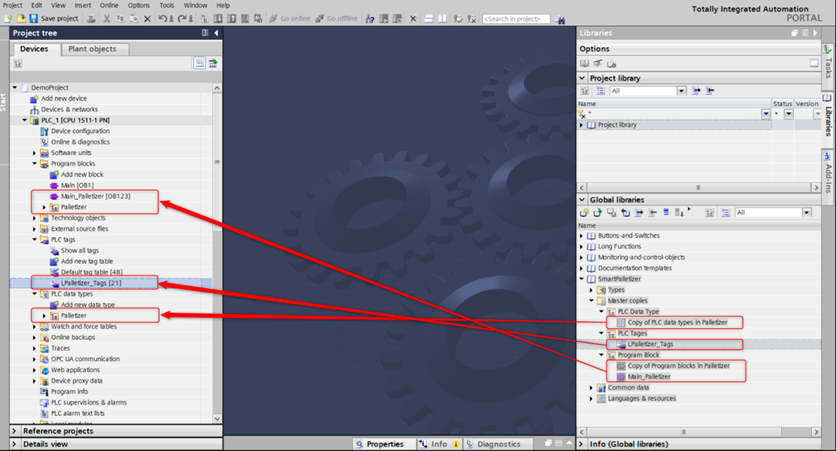Click the Cut scissors icon
The image size is (836, 451).
(x=107, y=19)
